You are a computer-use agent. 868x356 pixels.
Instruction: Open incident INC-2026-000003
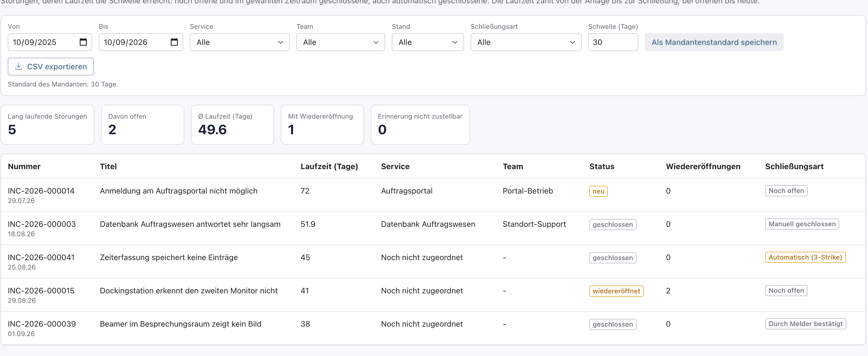click(x=42, y=224)
